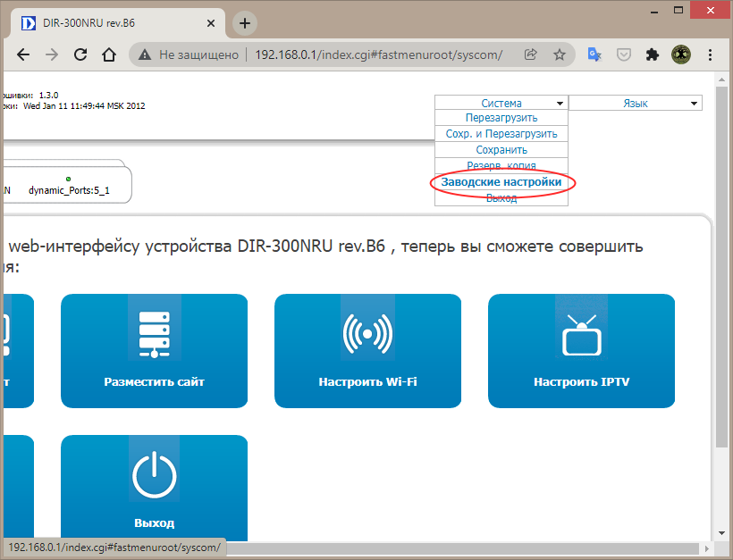Select Сохранить in the system menu

click(501, 150)
